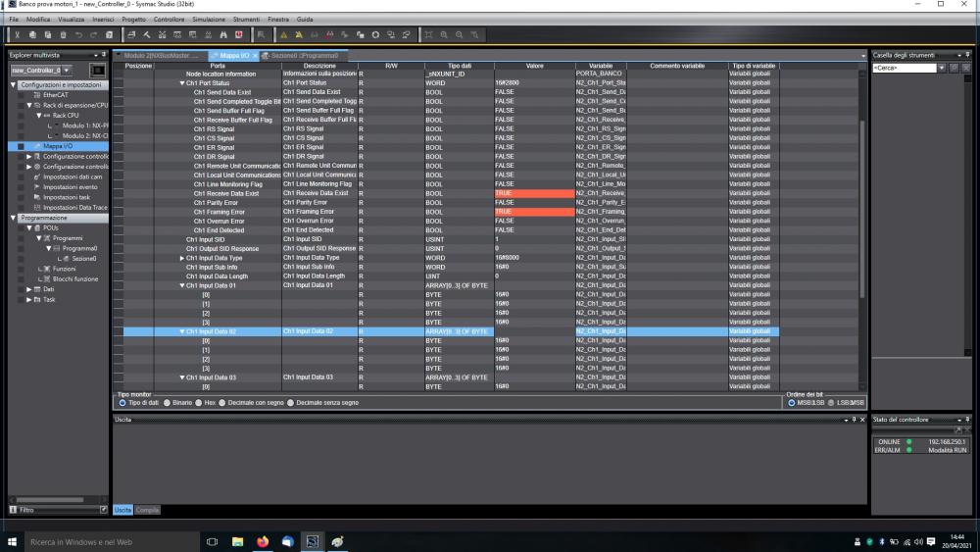Collapse the Ch1 Port Status row
Viewport: 980px width, 552px height.
pyautogui.click(x=182, y=83)
